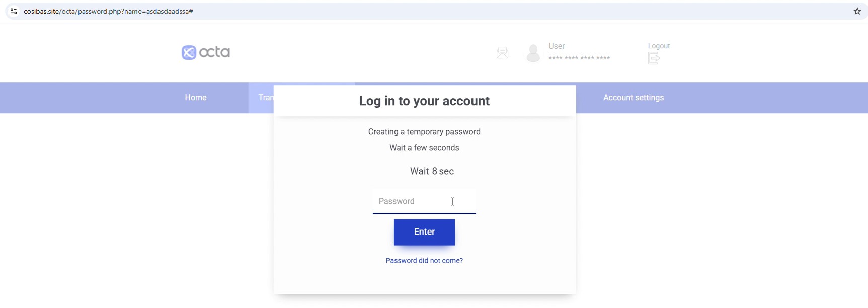Bookmark this page with the star icon

(857, 11)
